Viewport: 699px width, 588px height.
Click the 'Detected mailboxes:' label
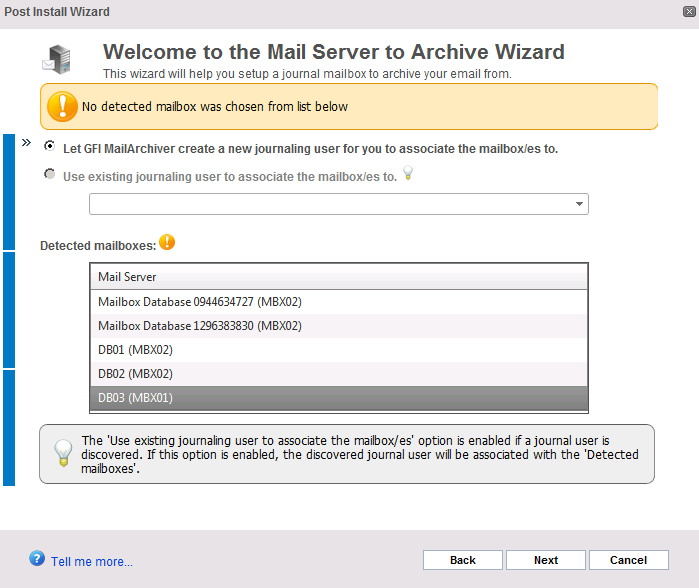tap(98, 246)
